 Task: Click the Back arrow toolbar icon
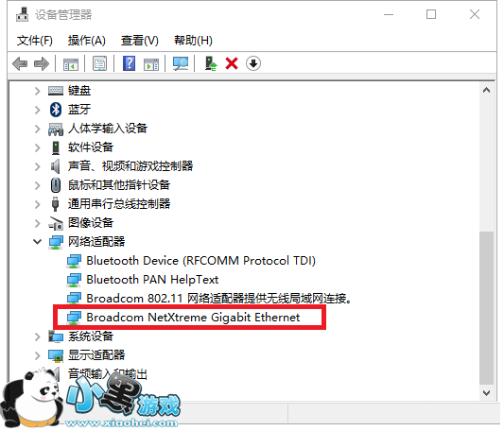point(20,63)
